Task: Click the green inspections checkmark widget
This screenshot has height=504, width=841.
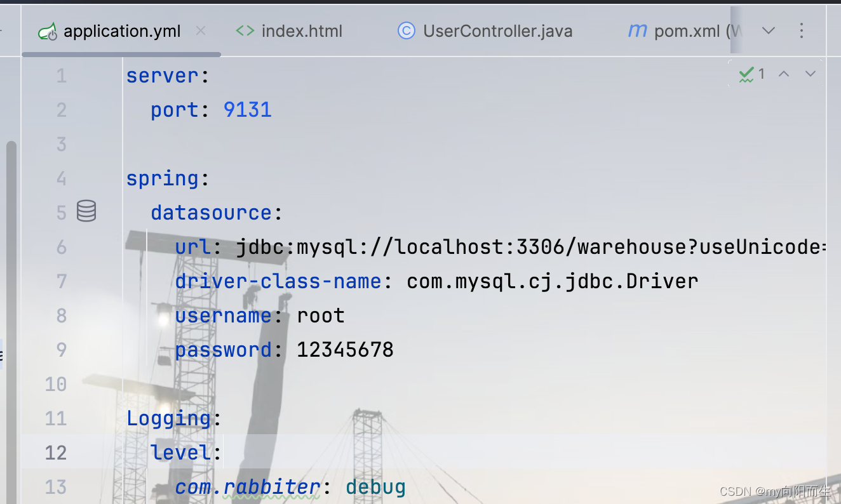Action: tap(746, 74)
